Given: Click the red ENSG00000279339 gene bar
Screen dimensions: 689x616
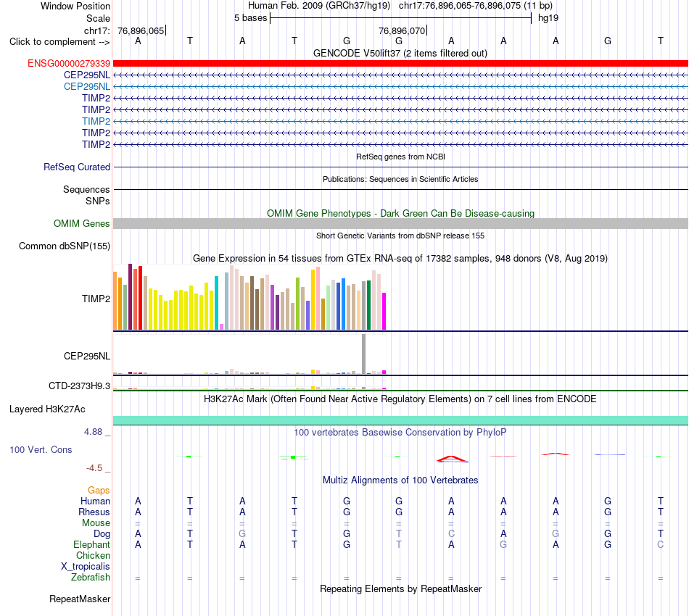Looking at the screenshot, I should coord(400,63).
